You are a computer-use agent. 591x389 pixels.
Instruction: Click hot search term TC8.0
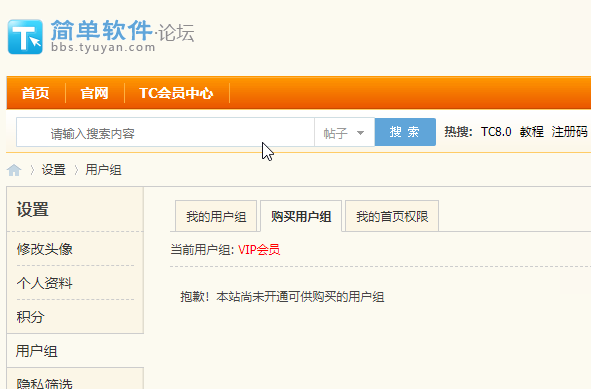point(496,132)
